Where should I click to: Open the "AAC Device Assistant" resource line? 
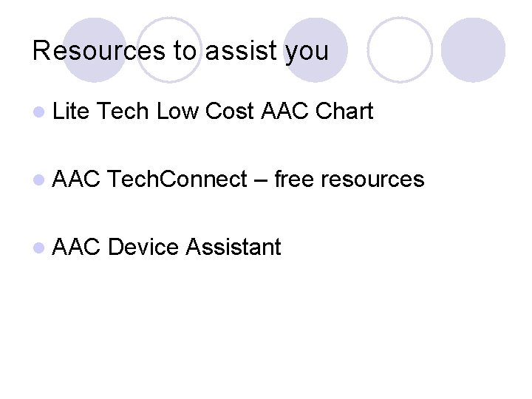pyautogui.click(x=167, y=247)
